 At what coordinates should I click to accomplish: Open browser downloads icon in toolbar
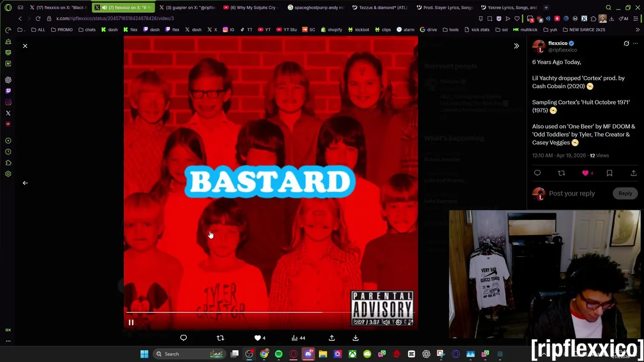coord(612,19)
